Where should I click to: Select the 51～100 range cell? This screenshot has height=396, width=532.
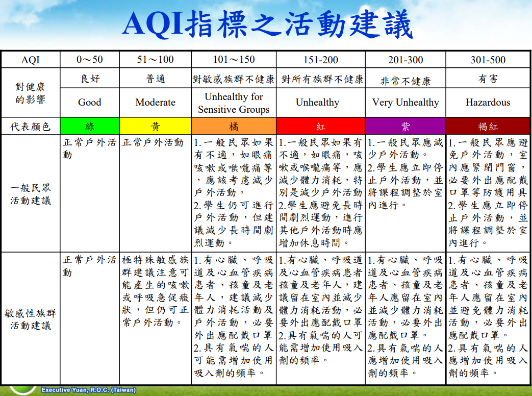coord(156,60)
